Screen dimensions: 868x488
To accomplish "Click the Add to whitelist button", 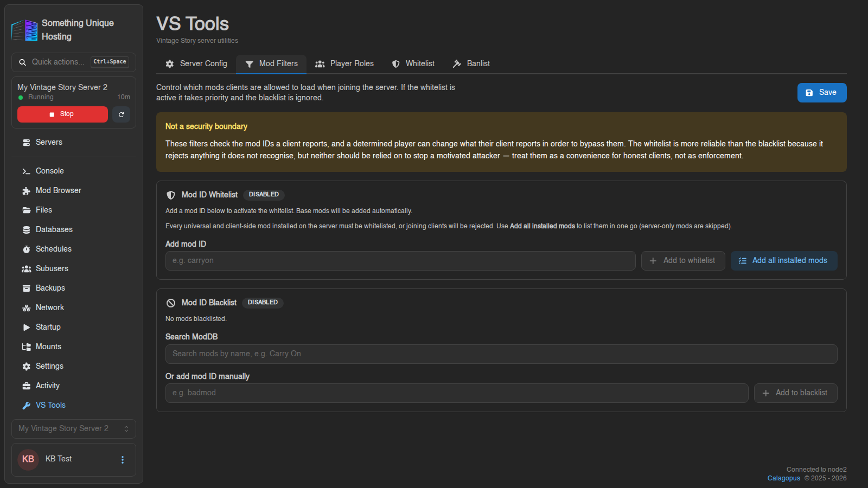I will coord(683,261).
